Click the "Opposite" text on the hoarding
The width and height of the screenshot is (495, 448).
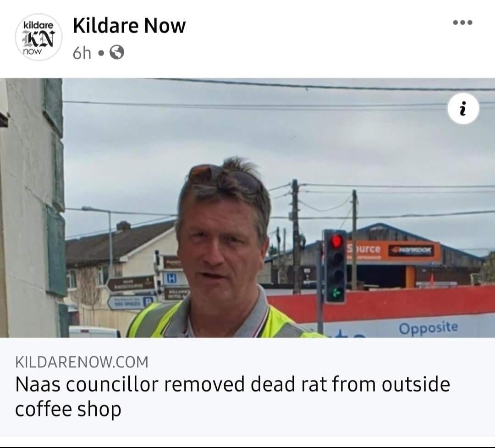[x=429, y=327]
